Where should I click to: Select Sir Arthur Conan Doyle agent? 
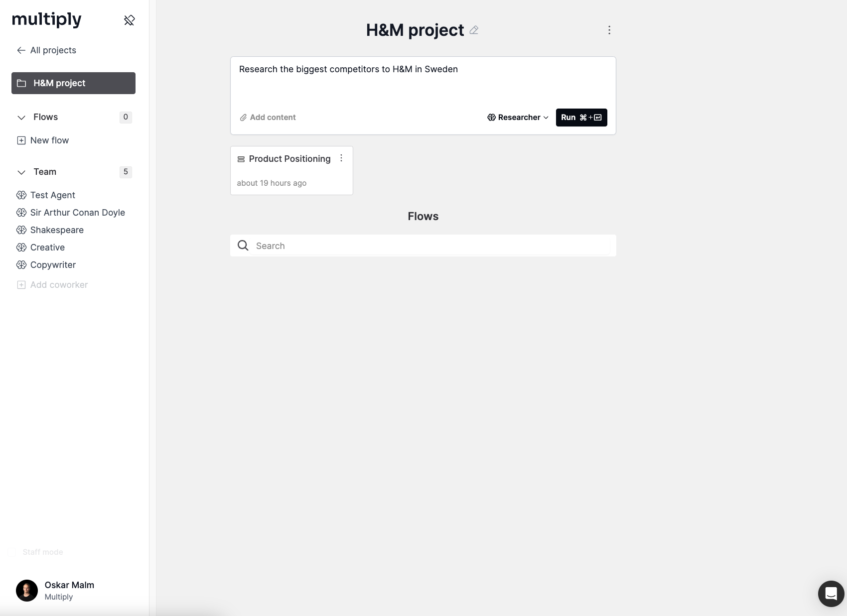pos(77,213)
